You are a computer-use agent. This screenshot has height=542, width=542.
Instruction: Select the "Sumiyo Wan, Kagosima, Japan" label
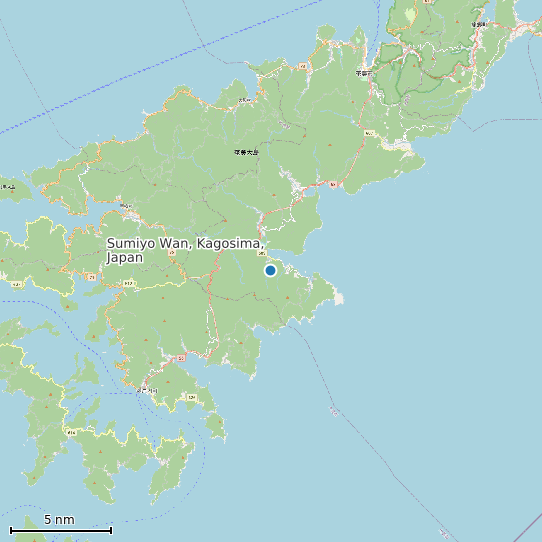click(x=186, y=250)
